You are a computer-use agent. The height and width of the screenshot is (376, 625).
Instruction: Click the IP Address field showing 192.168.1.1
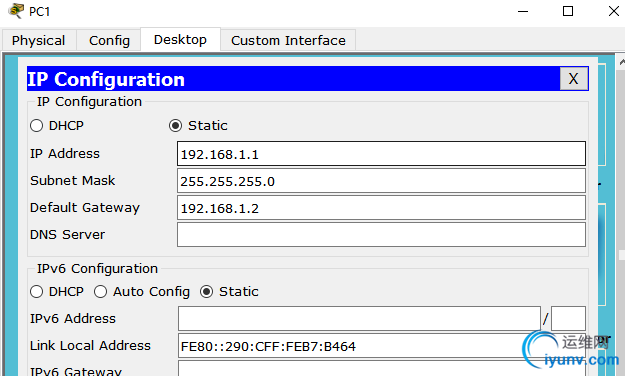click(381, 154)
